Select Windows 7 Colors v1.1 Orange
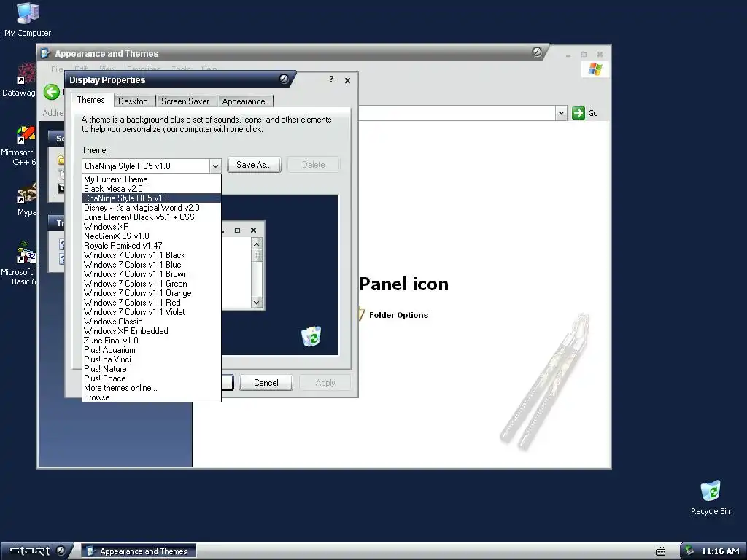This screenshot has width=747, height=560. (152, 293)
